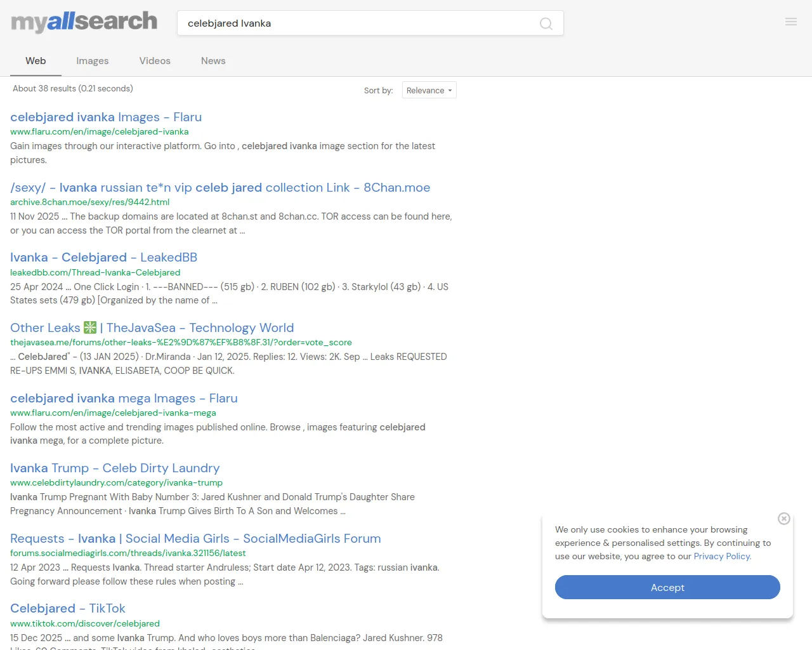Open the hamburger menu icon
The width and height of the screenshot is (812, 650).
790,22
